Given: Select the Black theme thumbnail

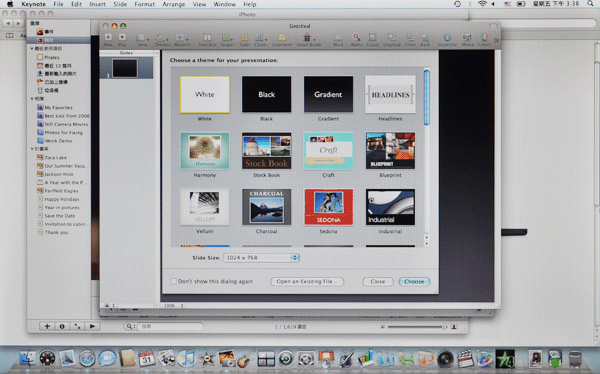Looking at the screenshot, I should [266, 94].
